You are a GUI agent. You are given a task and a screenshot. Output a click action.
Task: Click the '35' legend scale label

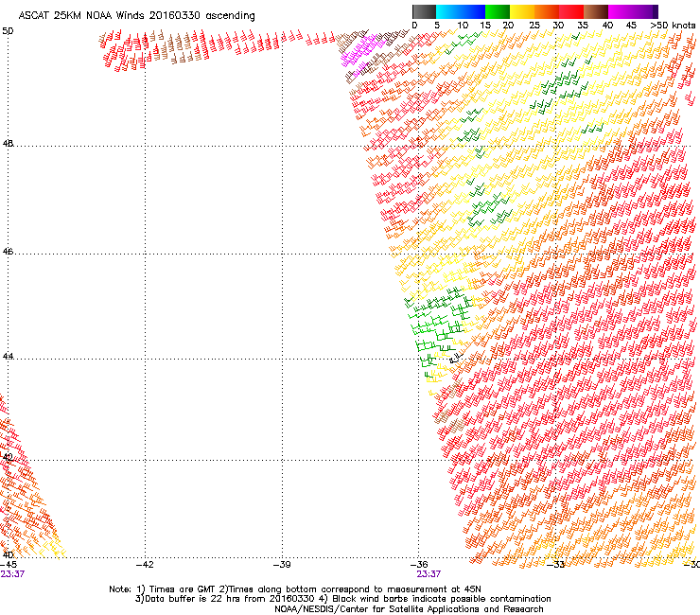click(x=583, y=26)
